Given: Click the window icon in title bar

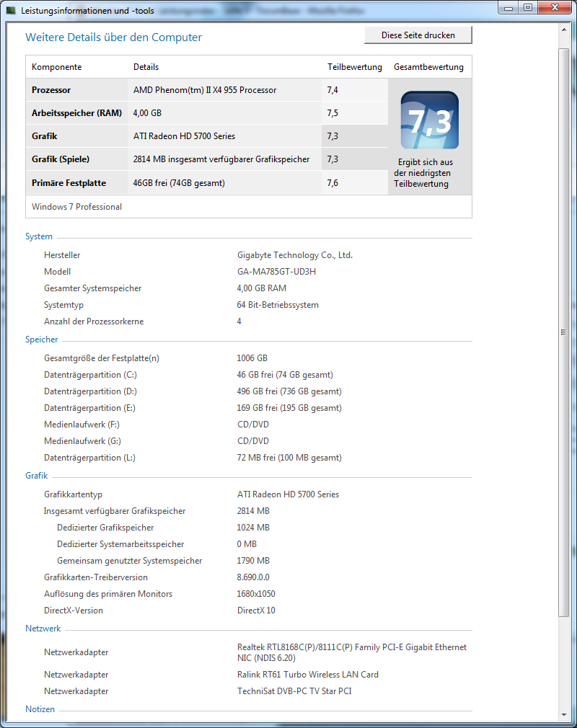Looking at the screenshot, I should tap(11, 10).
